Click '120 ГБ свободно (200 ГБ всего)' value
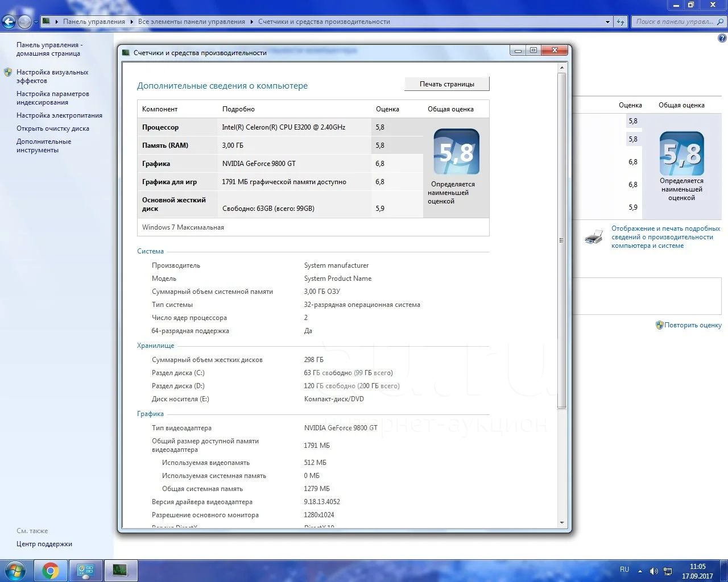Viewport: 728px width, 582px height. (x=351, y=386)
